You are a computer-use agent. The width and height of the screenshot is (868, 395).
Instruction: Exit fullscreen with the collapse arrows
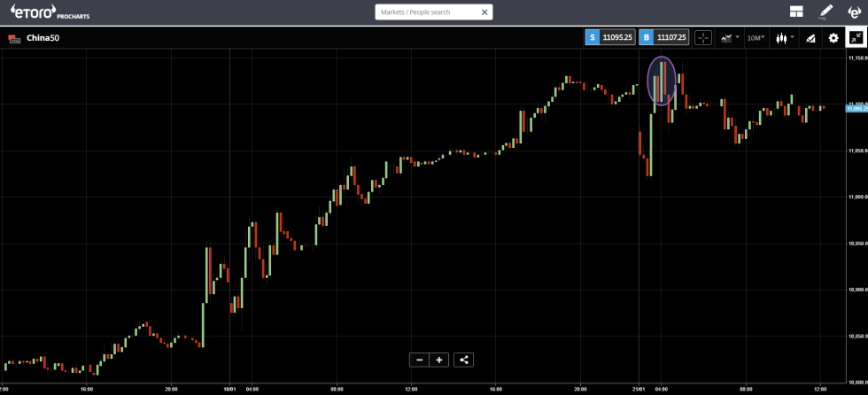[x=856, y=38]
